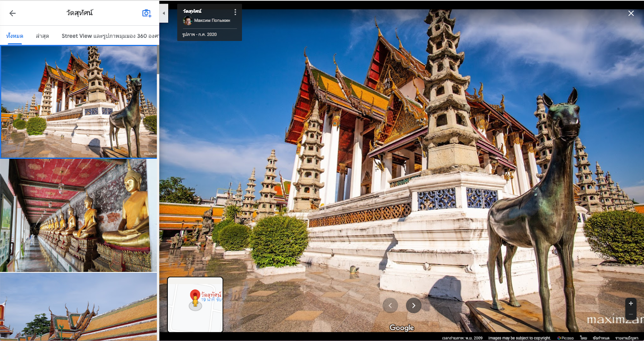The height and width of the screenshot is (341, 644).
Task: Click the pegman marker on the mini map
Action: tap(195, 300)
